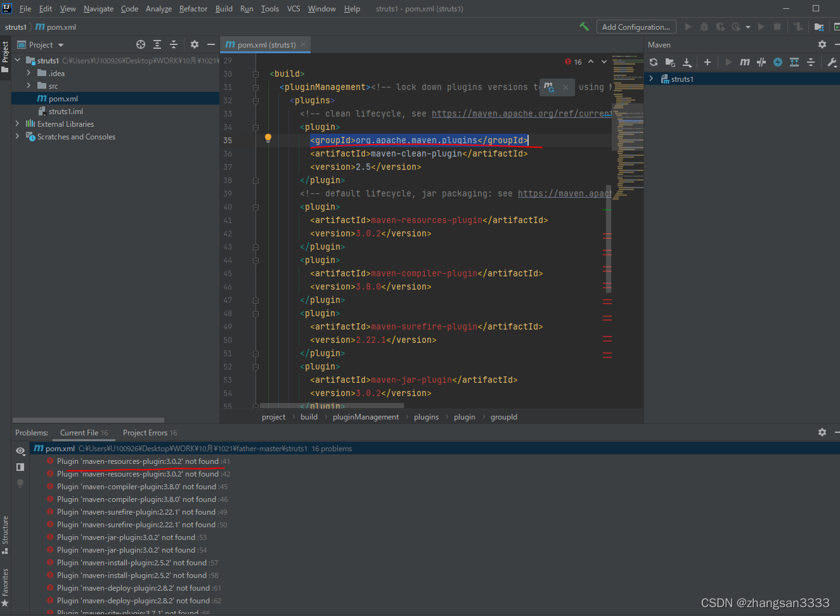This screenshot has width=840, height=616.
Task: Open Maven Settings wrench icon
Action: (x=832, y=62)
